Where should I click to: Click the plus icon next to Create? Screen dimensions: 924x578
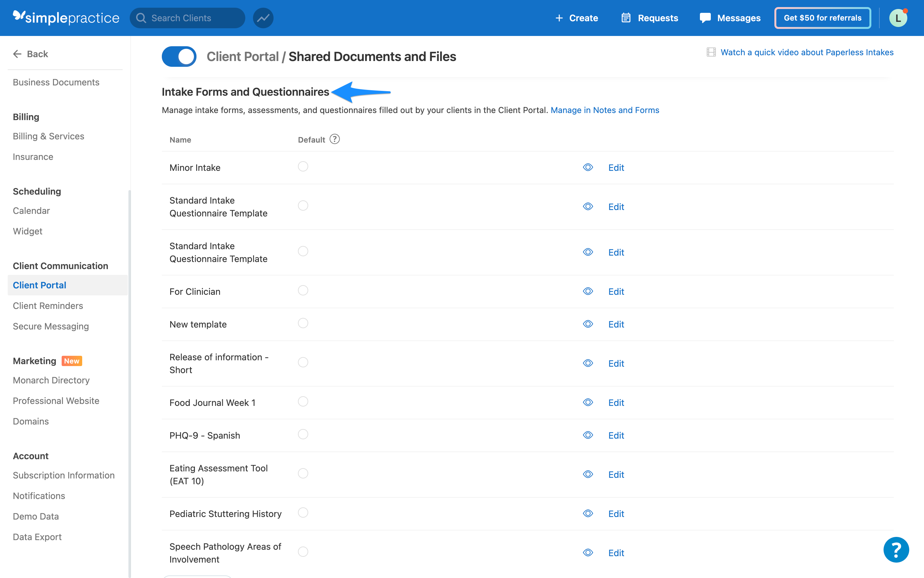tap(559, 18)
